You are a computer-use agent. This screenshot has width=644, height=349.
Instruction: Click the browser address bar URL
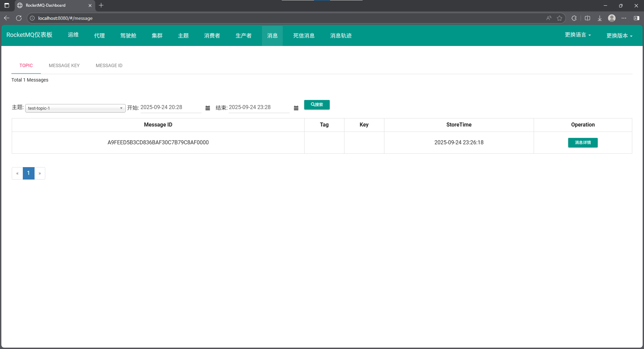pos(65,18)
